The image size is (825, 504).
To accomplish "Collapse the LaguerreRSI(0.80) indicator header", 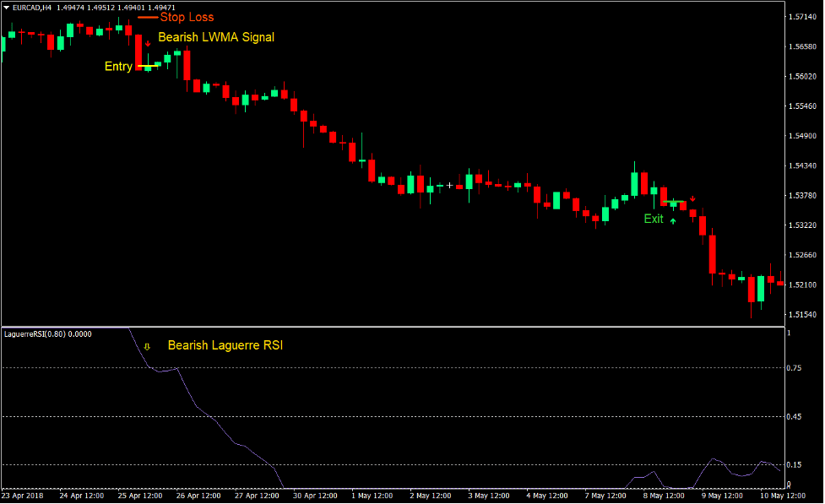I will [46, 333].
